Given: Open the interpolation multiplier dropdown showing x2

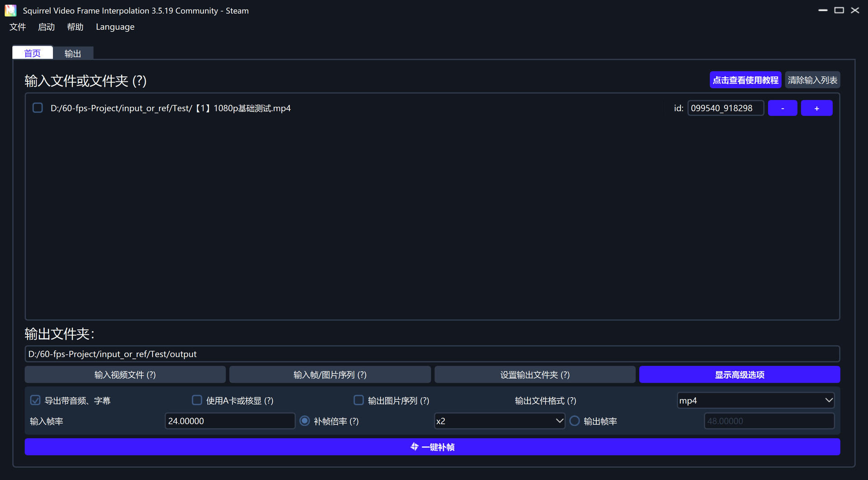Looking at the screenshot, I should click(x=499, y=421).
